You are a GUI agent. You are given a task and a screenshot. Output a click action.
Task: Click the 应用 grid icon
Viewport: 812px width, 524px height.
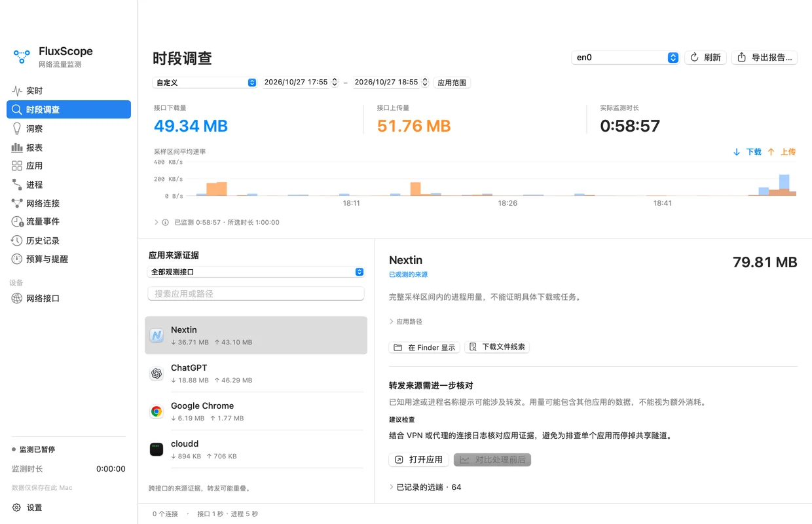17,166
